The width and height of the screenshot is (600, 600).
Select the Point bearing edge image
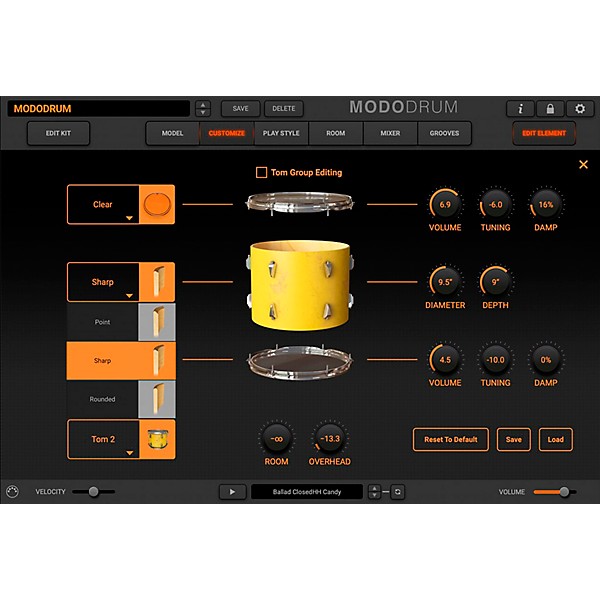pos(157,322)
